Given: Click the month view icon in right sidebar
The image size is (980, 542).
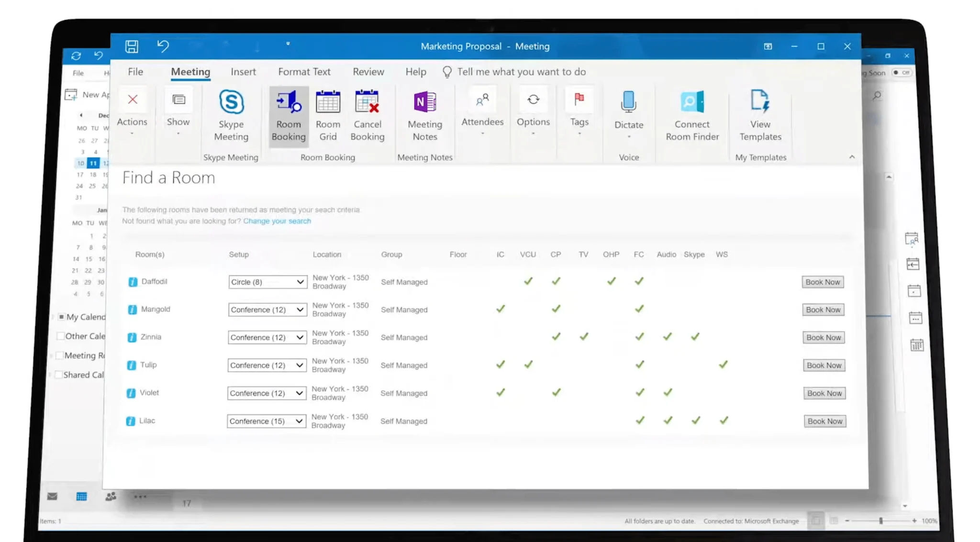Looking at the screenshot, I should [916, 344].
